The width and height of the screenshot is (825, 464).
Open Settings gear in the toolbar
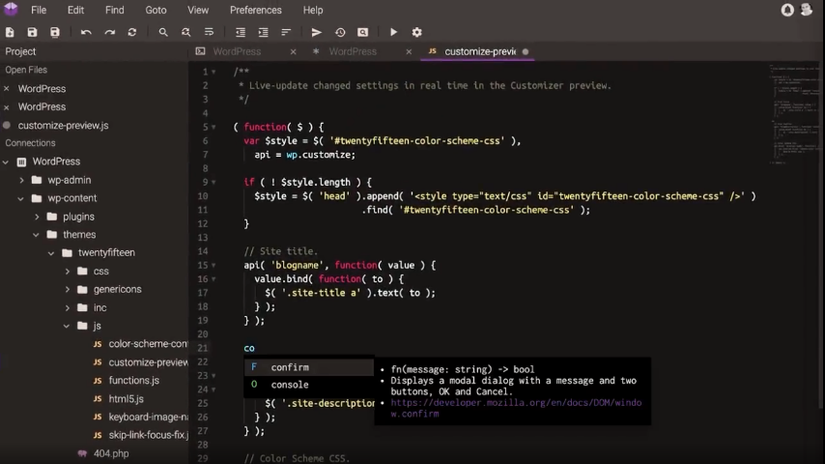(x=417, y=32)
